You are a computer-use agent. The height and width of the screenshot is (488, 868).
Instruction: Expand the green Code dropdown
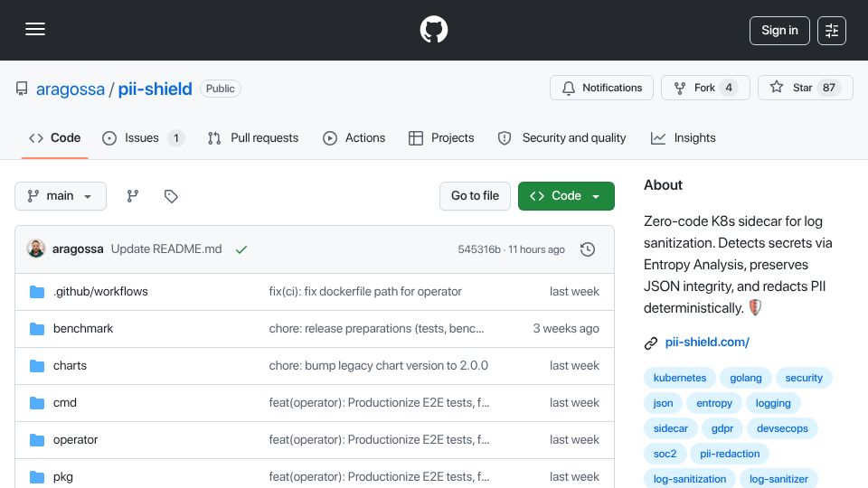tap(566, 196)
